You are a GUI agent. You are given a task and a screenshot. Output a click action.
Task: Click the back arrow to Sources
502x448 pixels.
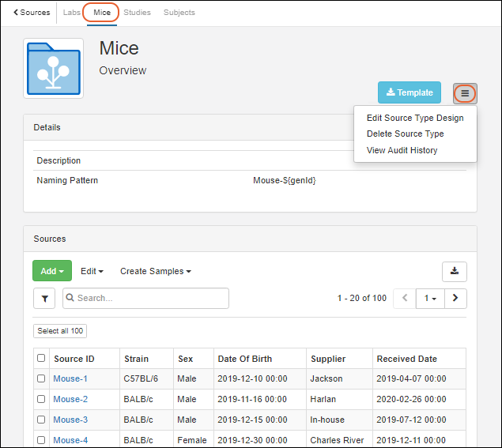(32, 13)
